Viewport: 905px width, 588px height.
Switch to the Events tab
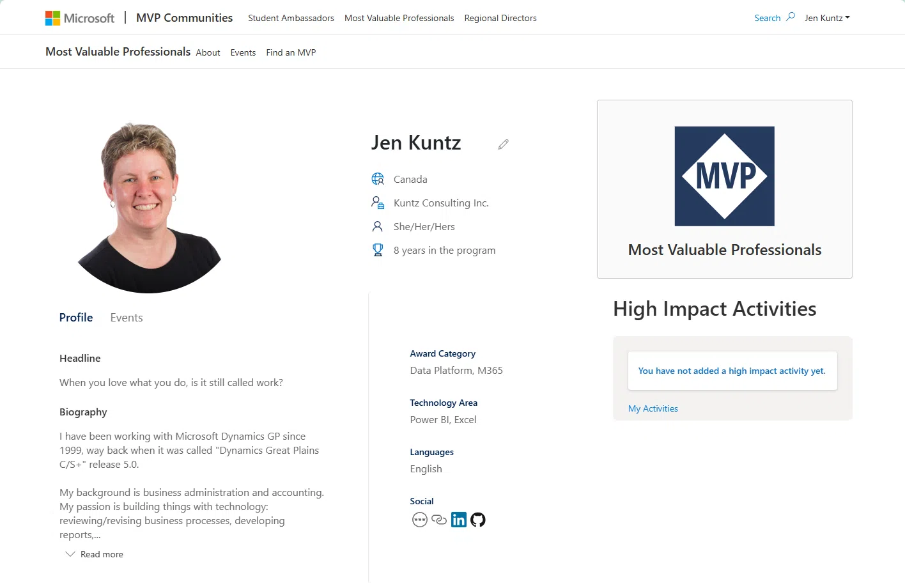[126, 317]
